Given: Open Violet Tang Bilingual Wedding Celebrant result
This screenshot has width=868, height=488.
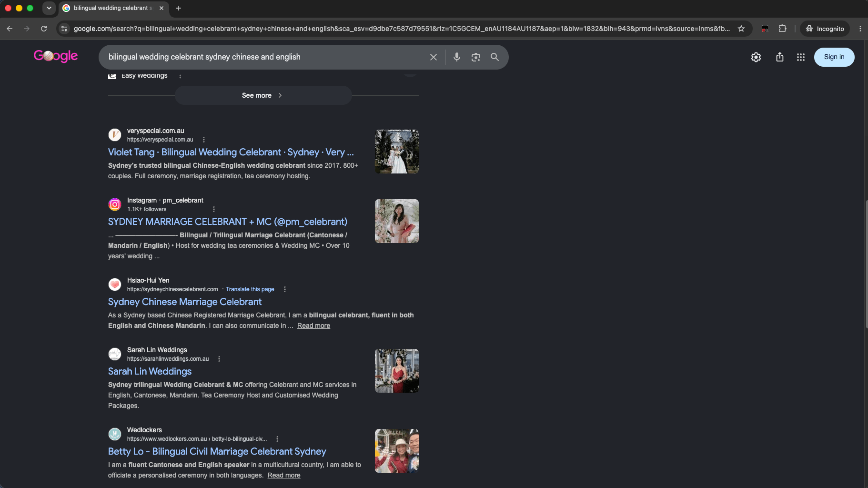Looking at the screenshot, I should point(231,152).
